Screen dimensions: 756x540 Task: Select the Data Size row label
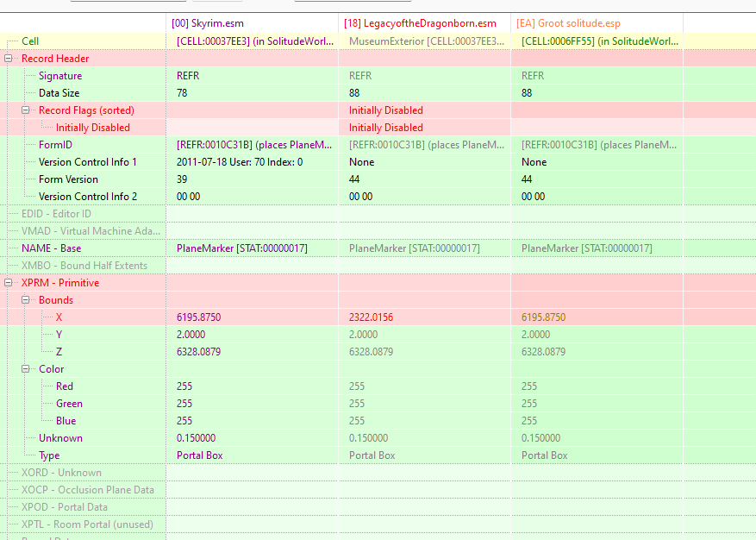[x=59, y=93]
